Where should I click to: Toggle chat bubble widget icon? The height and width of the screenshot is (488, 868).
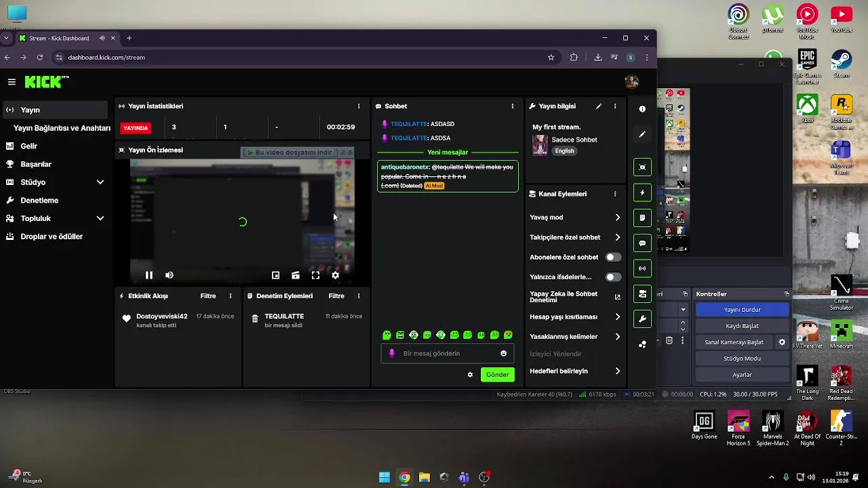click(642, 243)
